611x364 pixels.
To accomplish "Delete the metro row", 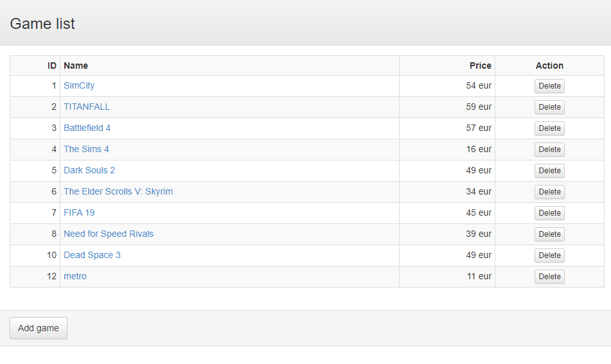I will tap(549, 277).
